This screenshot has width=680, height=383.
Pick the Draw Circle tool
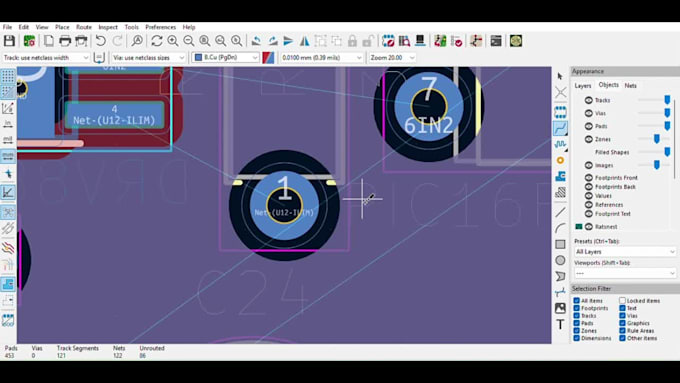(560, 260)
